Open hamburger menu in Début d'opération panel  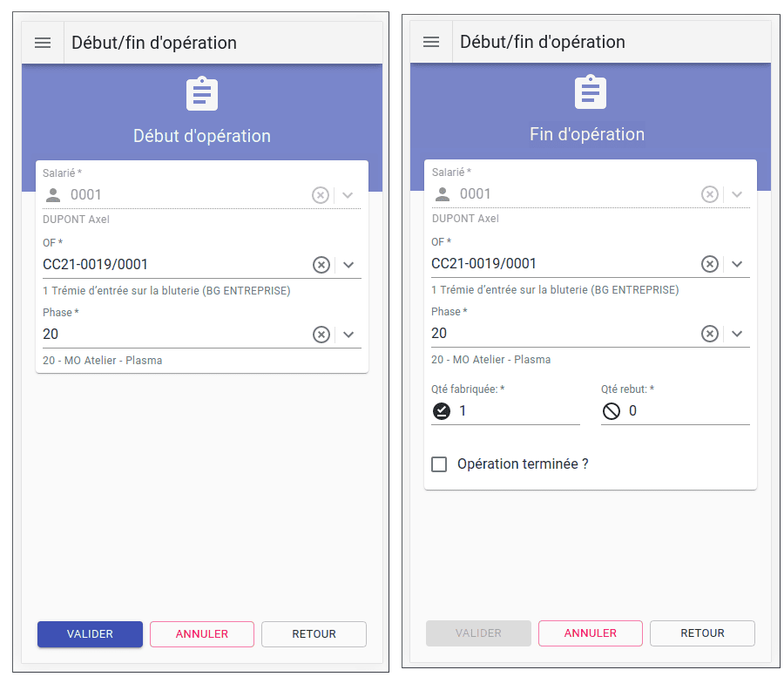(43, 43)
